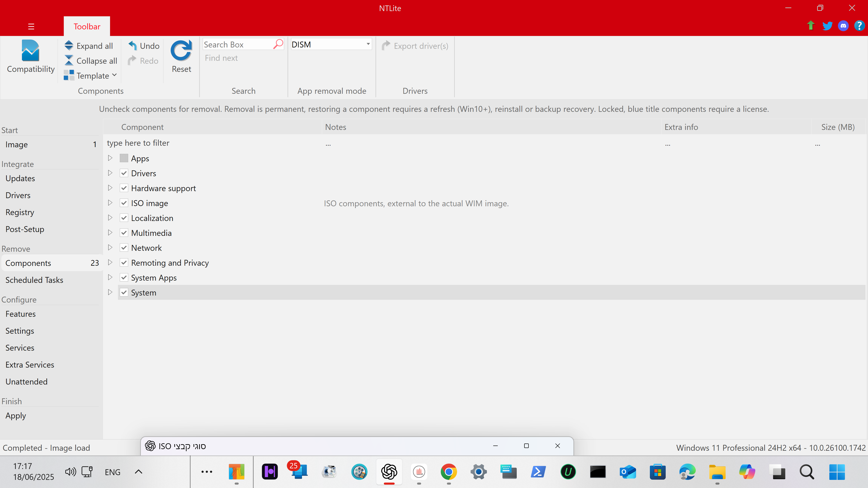This screenshot has height=488, width=868.
Task: Open Copilot from the taskbar
Action: (x=747, y=472)
